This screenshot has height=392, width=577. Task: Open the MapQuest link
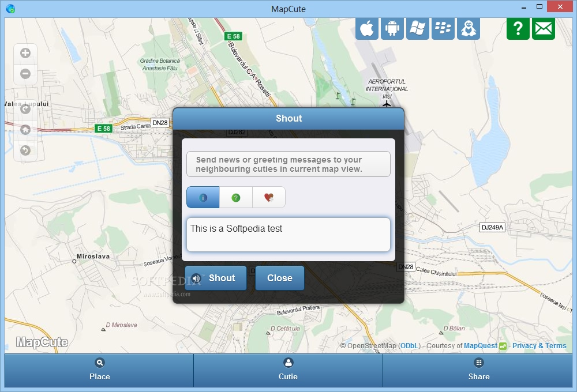[481, 346]
